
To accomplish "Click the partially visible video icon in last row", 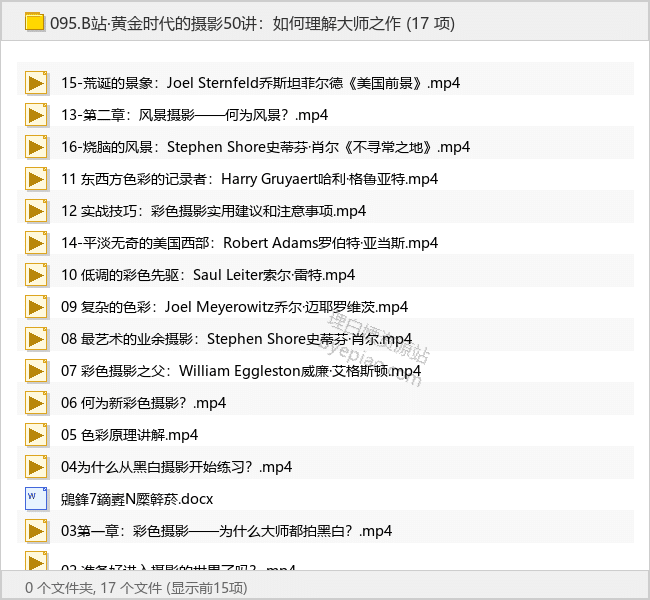I will coord(36,561).
